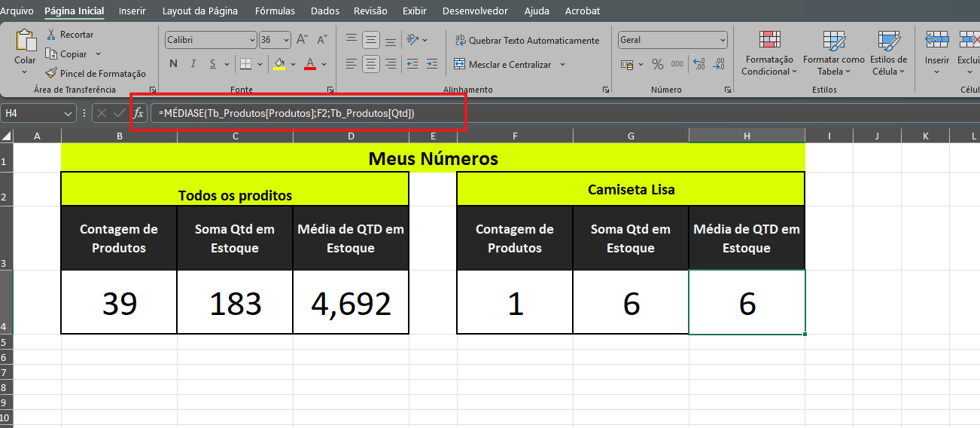Viewport: 980px width, 428px height.
Task: Increase decimal places
Action: pyautogui.click(x=698, y=64)
